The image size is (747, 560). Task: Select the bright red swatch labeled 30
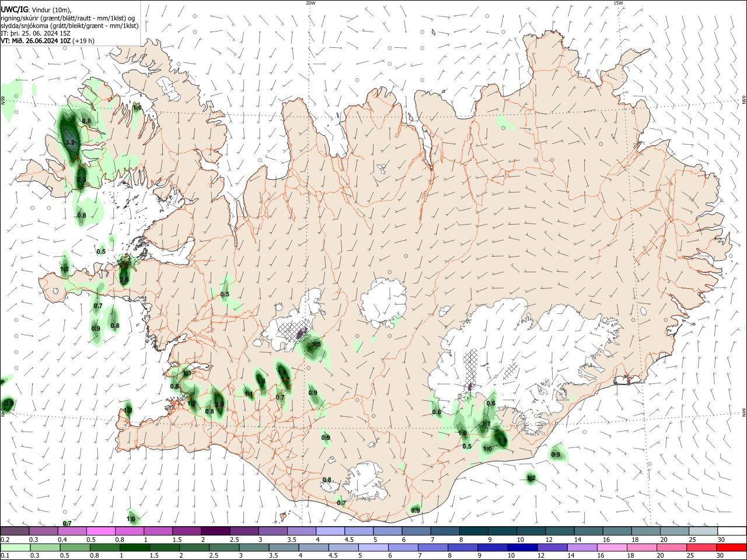click(731, 548)
